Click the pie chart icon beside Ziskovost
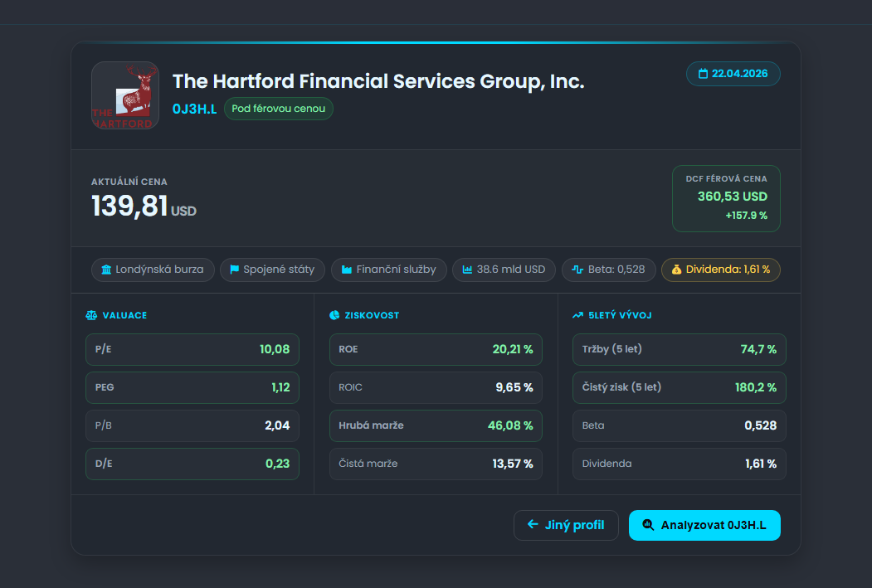This screenshot has height=588, width=872. pyautogui.click(x=334, y=315)
